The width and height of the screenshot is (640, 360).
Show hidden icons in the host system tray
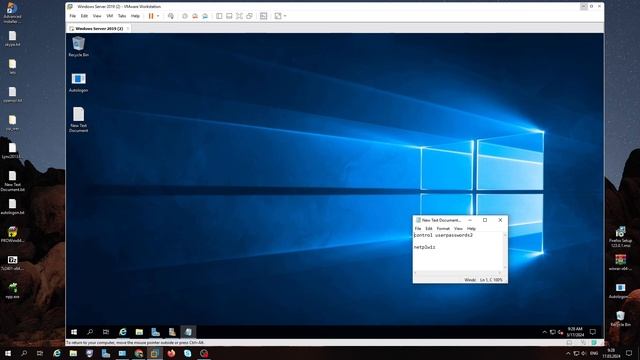(x=568, y=353)
